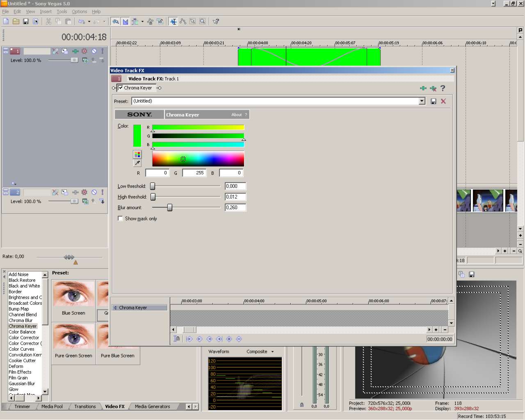The width and height of the screenshot is (525, 420).
Task: Select the Envelope Edit tool
Action: pos(183,21)
